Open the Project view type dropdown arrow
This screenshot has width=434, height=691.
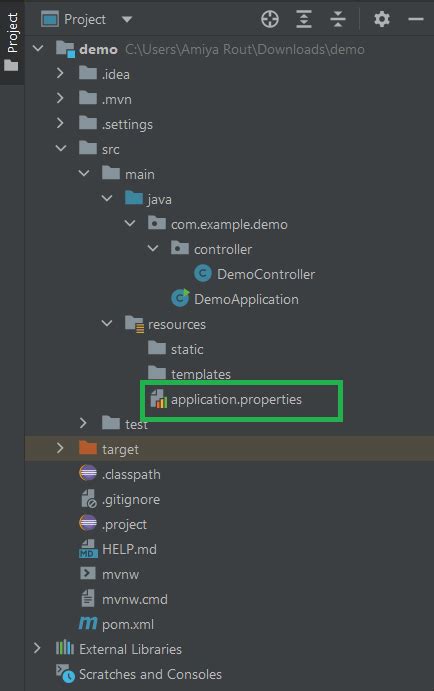[127, 19]
